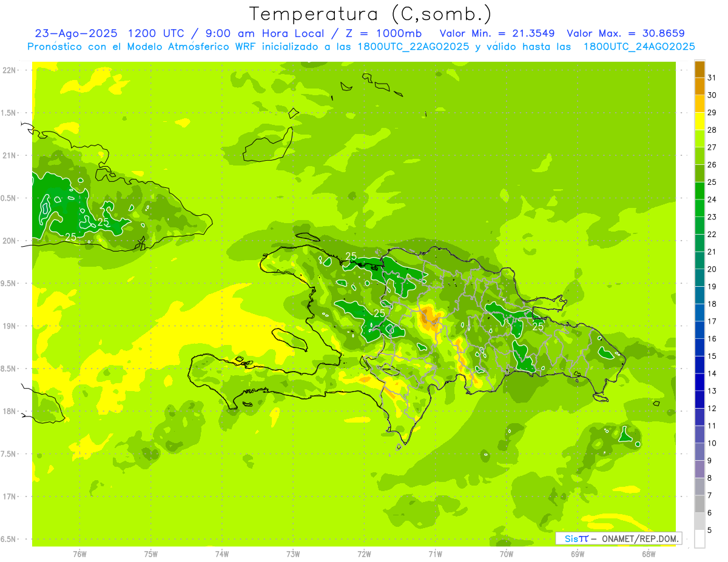Click the 'SisTT - ONAMET/REP.DOM.' credit box
The width and height of the screenshot is (728, 562).
coord(618,538)
